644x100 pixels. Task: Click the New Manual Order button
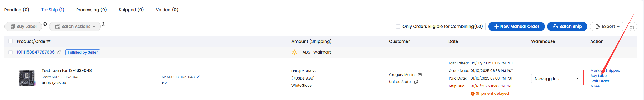point(516,27)
